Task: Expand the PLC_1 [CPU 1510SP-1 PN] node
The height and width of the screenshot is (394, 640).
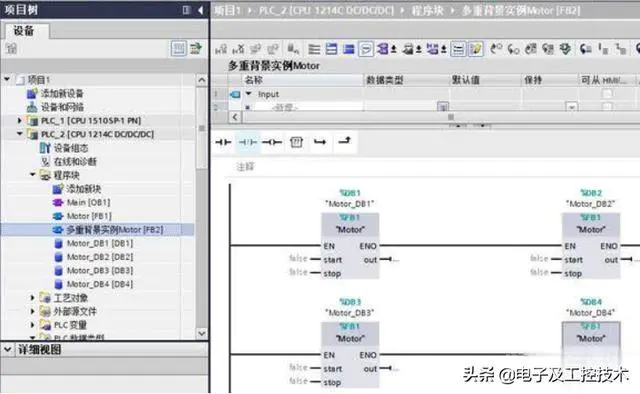Action: [x=19, y=120]
